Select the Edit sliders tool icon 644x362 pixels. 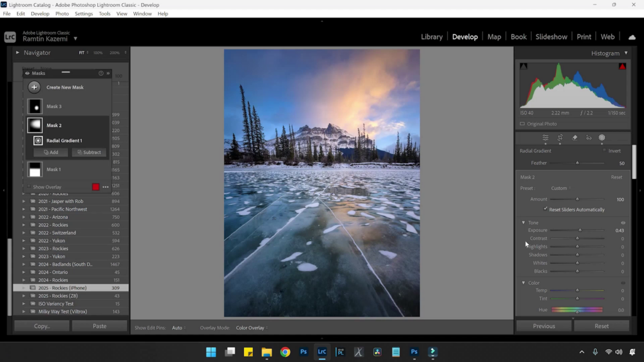coord(545,138)
